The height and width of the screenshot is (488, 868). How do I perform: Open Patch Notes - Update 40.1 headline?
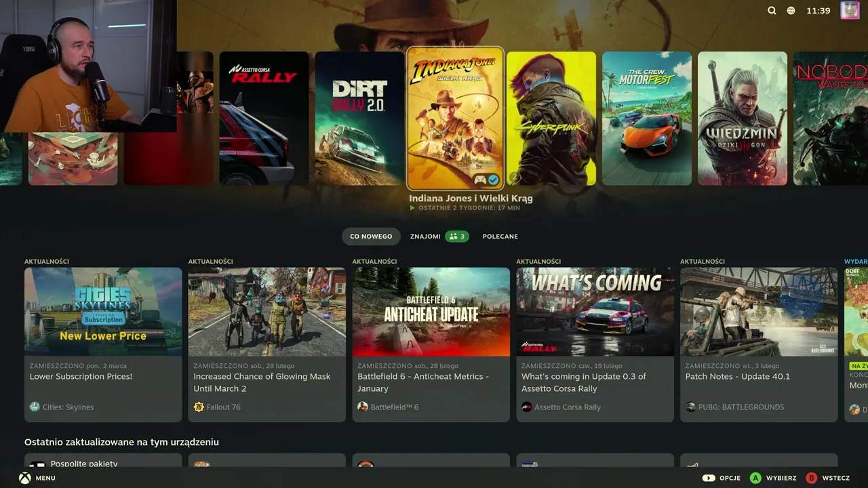(738, 377)
